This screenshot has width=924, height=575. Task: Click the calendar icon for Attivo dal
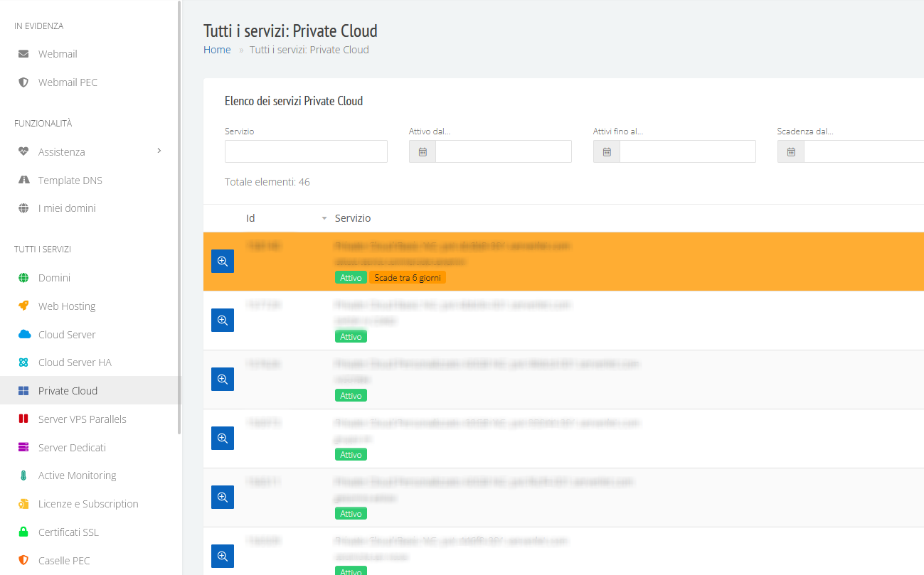[x=423, y=151]
